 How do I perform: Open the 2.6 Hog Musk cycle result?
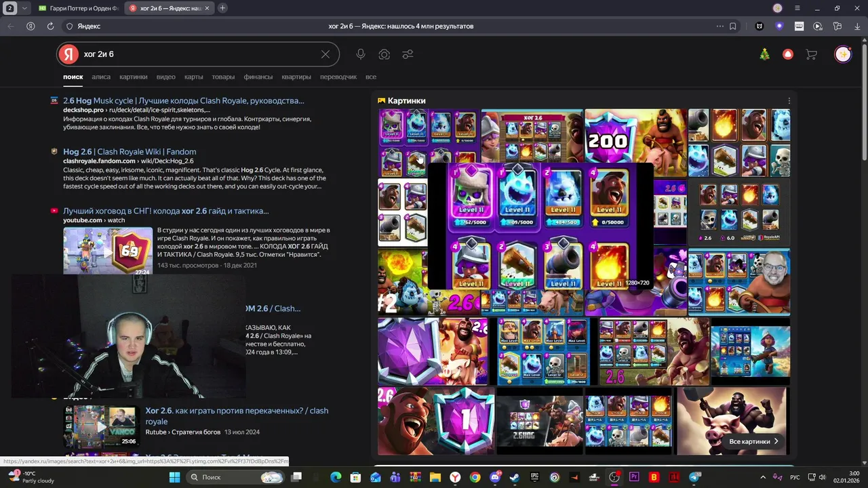[184, 100]
